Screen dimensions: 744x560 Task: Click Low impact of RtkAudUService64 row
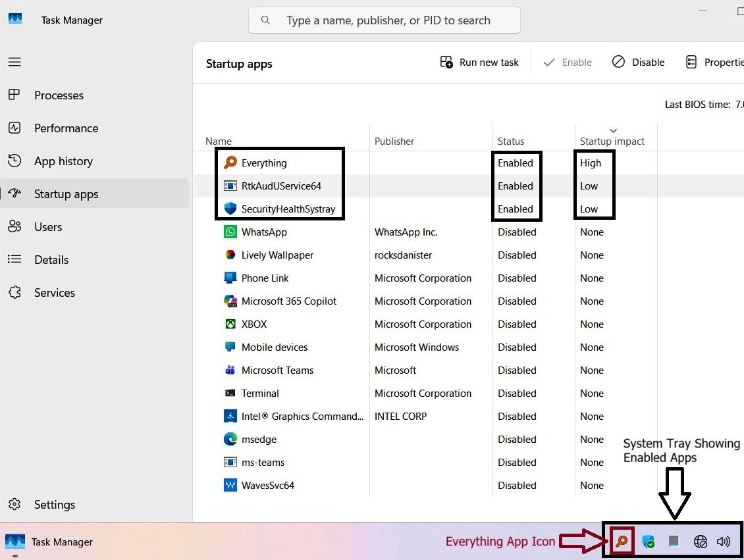[589, 186]
